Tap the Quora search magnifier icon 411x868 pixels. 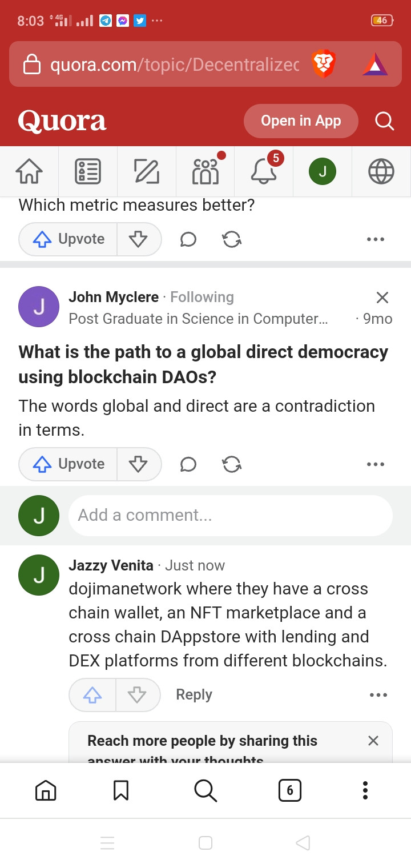click(384, 121)
